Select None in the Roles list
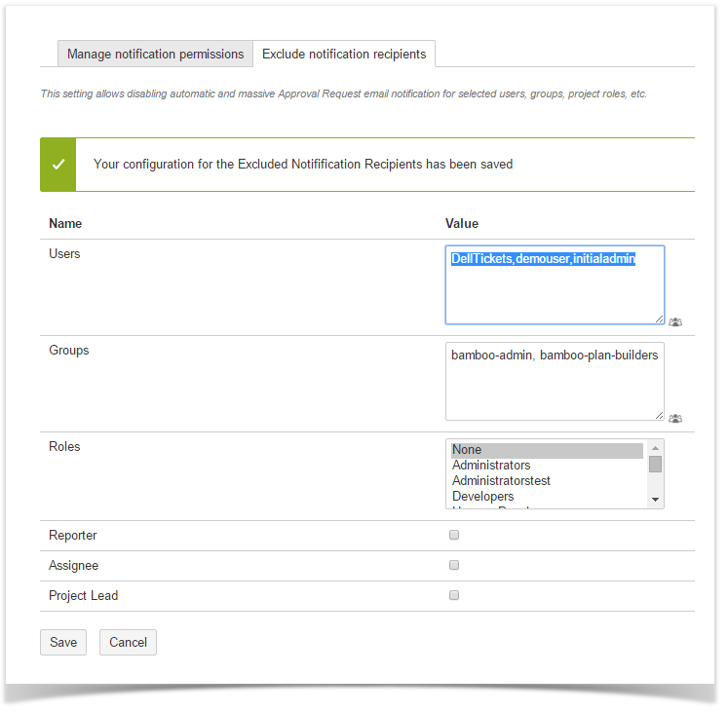Screen dimensions: 728x712 [546, 450]
